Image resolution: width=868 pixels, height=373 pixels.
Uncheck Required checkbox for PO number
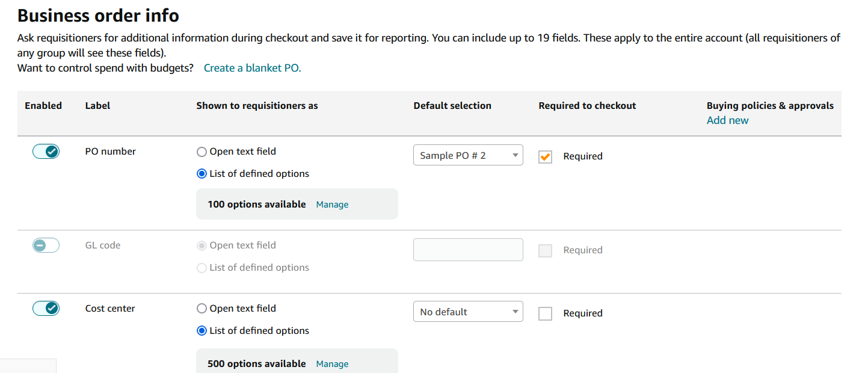545,156
